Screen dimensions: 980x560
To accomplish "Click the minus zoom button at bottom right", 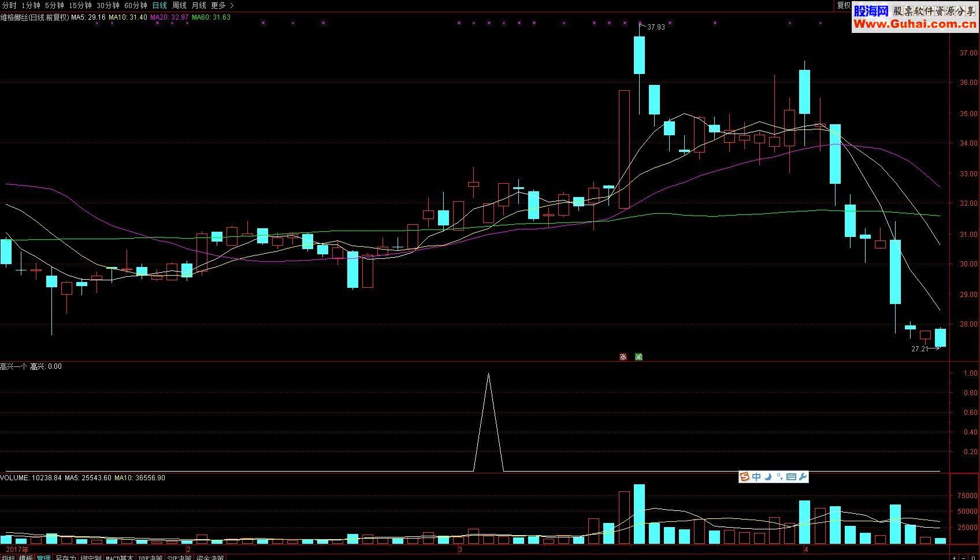I will tap(964, 557).
